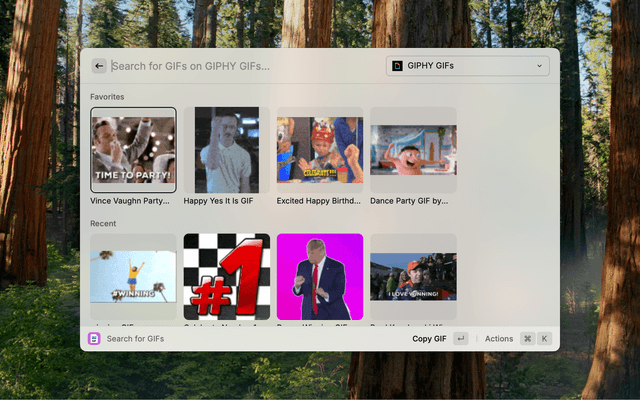This screenshot has height=400, width=640.
Task: Select the Dance Party GIF thumbnail
Action: (413, 150)
